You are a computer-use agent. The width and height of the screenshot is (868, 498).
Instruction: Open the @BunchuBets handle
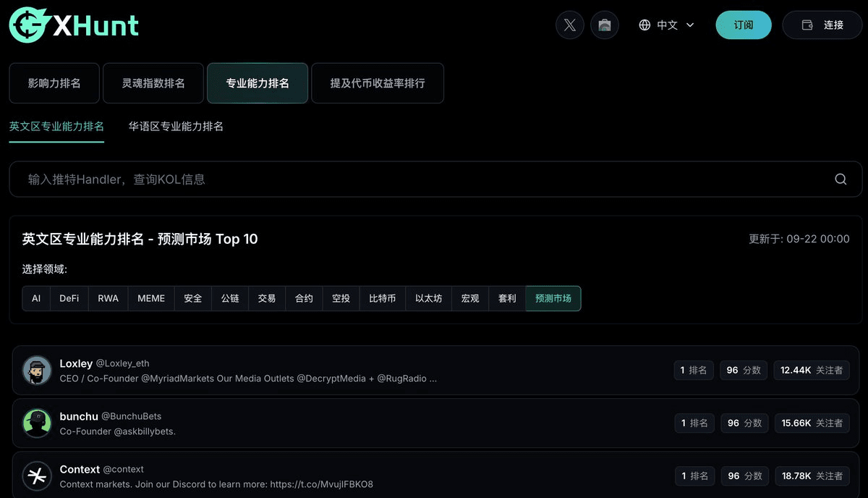coord(132,416)
